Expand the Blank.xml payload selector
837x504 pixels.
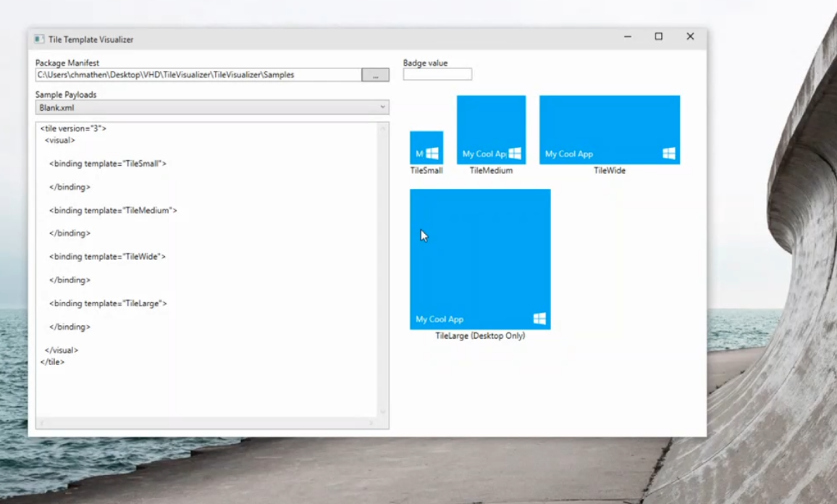coord(210,106)
